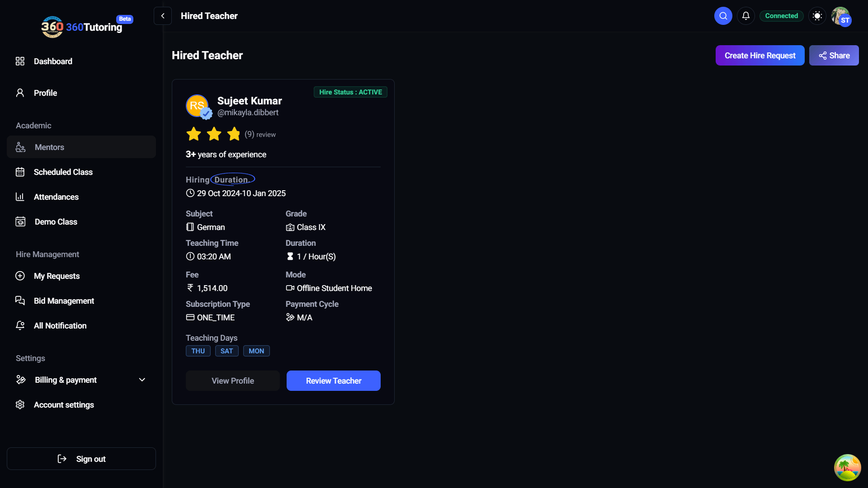Open View Profile for Sujeet Kumar
This screenshot has height=488, width=868.
click(x=232, y=381)
